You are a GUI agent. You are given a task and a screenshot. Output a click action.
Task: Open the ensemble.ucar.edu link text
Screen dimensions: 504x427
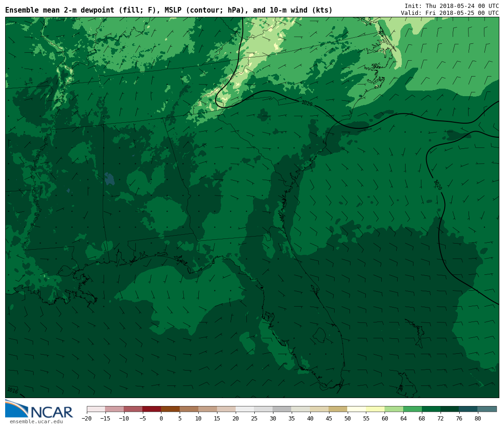36,421
